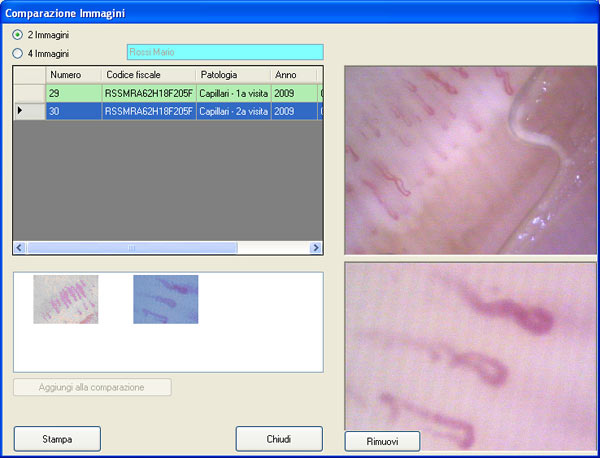600x458 pixels.
Task: Click the Rimuovi button
Action: (x=382, y=442)
